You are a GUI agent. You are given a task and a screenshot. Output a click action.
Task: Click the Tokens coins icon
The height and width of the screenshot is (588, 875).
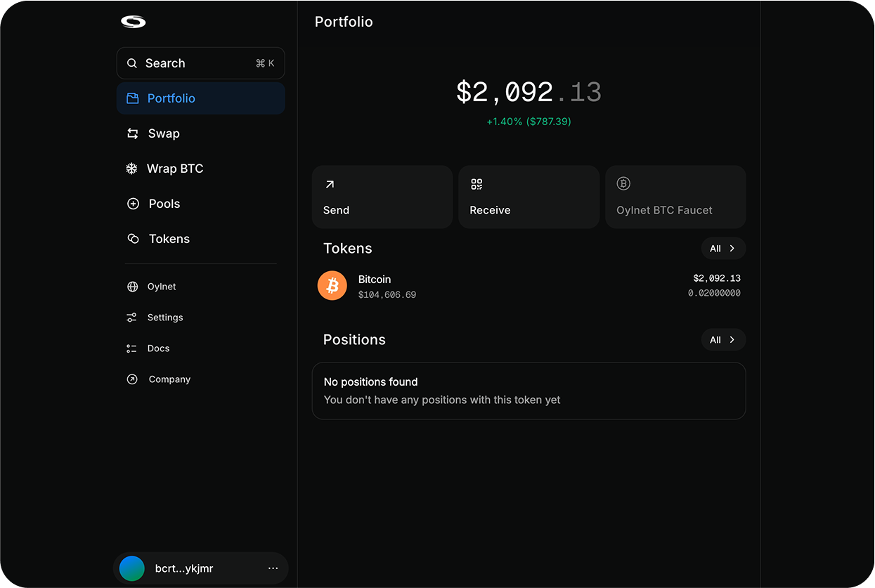133,239
